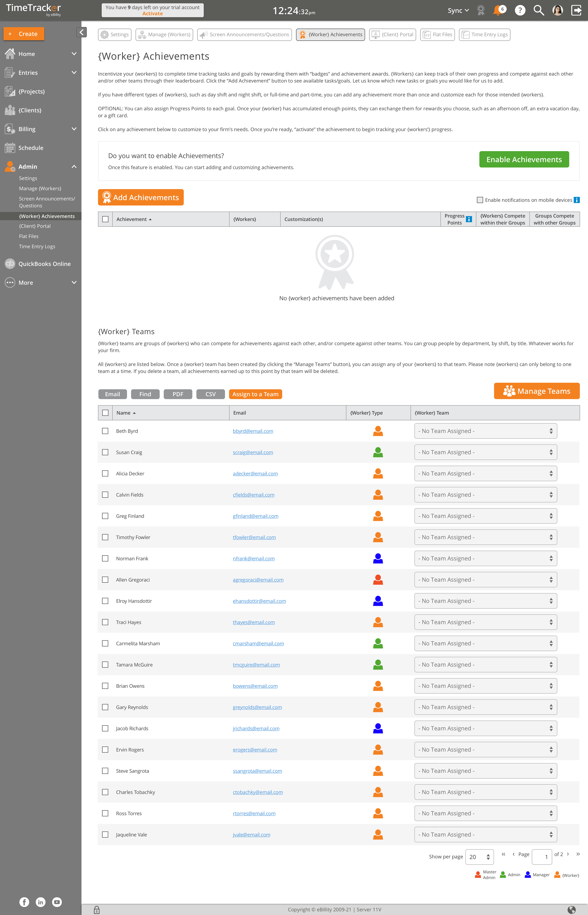This screenshot has width=588, height=915.
Task: Open the user profile avatar
Action: click(558, 10)
